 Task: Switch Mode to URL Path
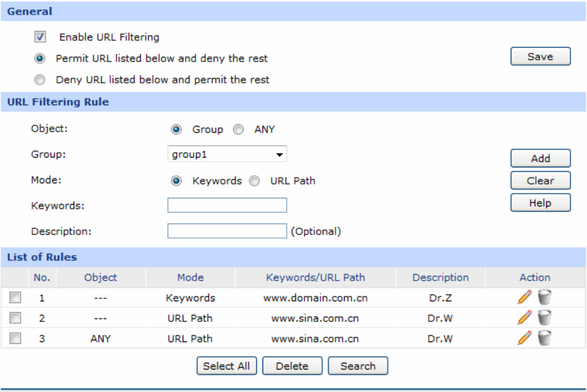tap(256, 181)
